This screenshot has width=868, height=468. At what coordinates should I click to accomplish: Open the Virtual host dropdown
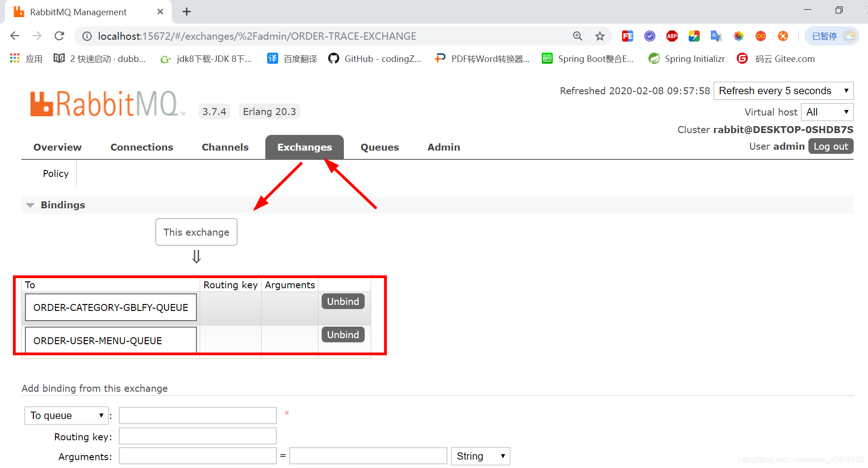[827, 112]
